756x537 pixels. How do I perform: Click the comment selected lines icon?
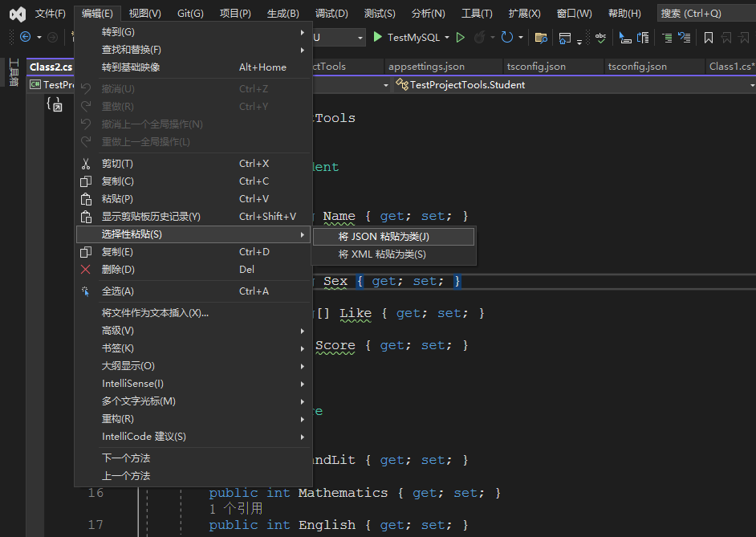[667, 37]
